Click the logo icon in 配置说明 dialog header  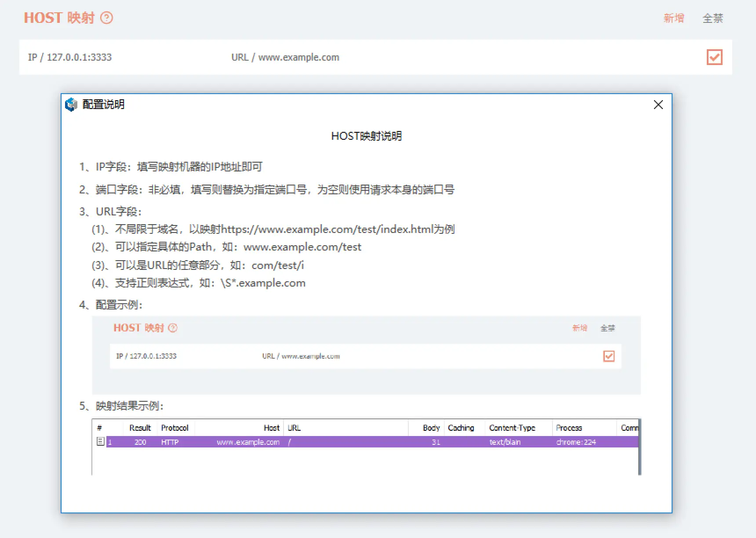point(71,105)
